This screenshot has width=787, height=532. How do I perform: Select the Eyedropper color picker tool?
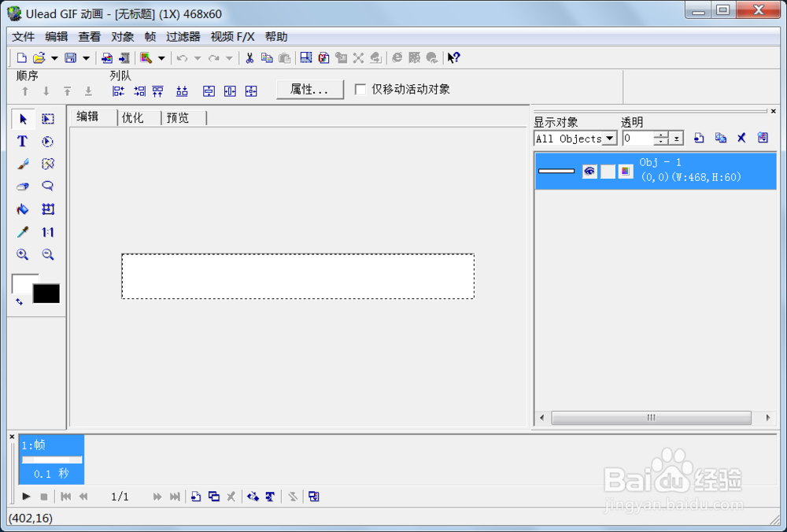(x=23, y=232)
